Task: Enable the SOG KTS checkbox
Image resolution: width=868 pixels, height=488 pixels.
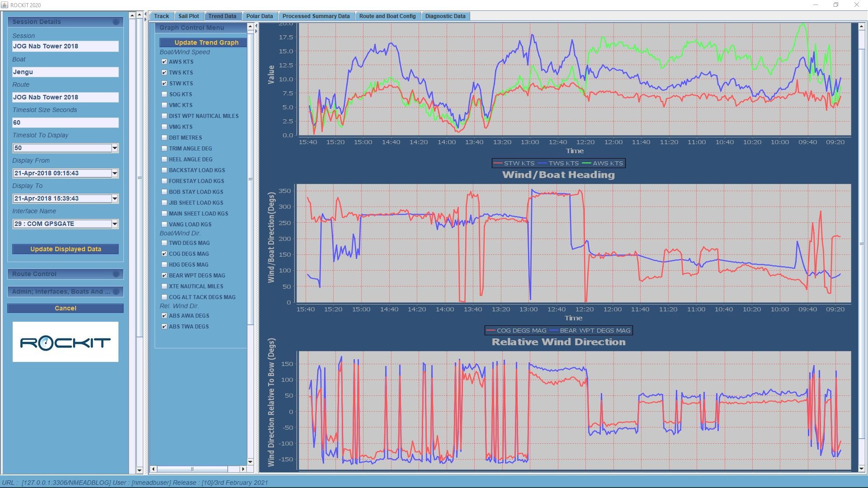Action: click(164, 94)
